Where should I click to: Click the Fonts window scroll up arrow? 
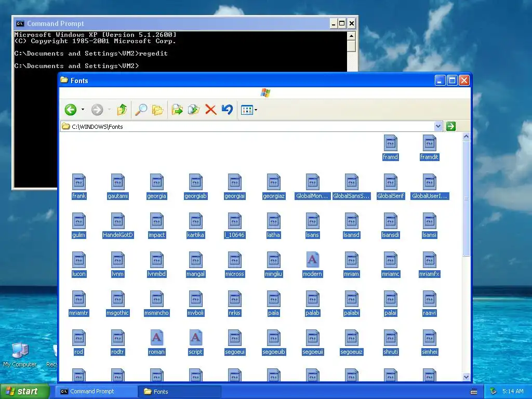[x=466, y=137]
